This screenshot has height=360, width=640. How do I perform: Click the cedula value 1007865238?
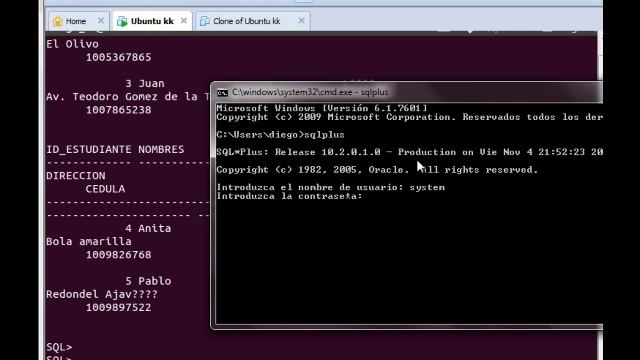click(118, 110)
